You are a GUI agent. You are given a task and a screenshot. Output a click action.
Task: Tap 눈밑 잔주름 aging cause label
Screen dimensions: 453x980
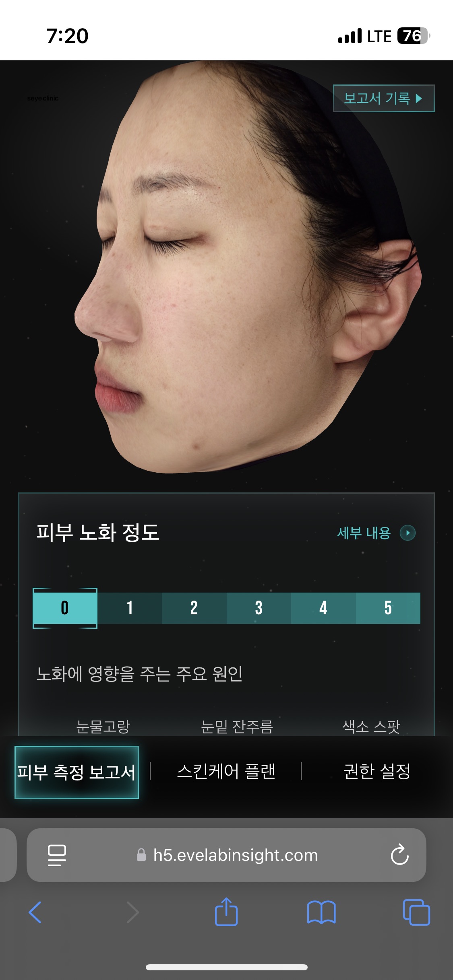click(237, 727)
